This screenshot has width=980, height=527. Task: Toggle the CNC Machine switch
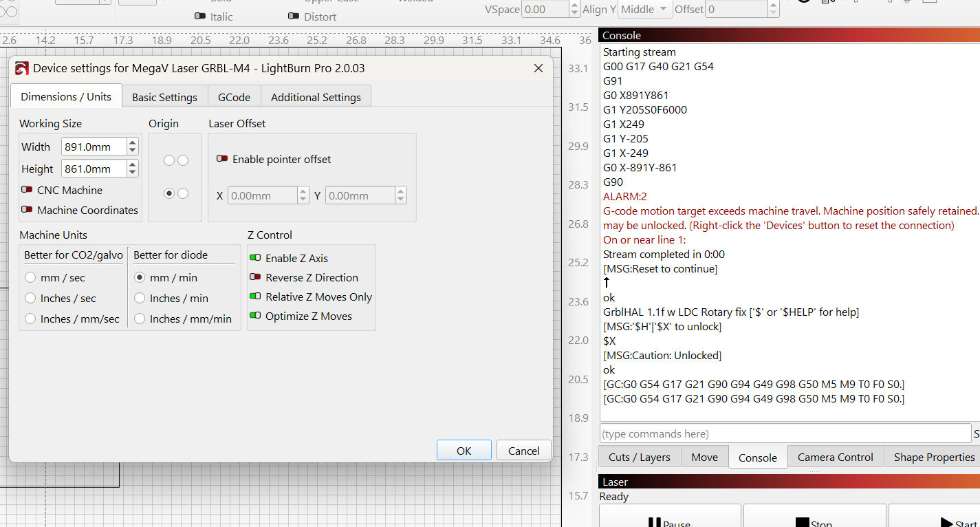click(27, 190)
